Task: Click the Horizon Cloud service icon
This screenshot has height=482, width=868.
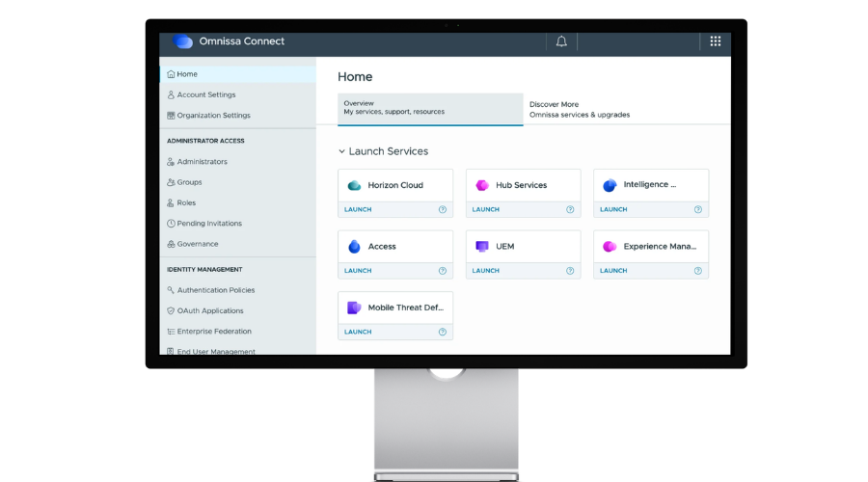Action: pyautogui.click(x=354, y=185)
